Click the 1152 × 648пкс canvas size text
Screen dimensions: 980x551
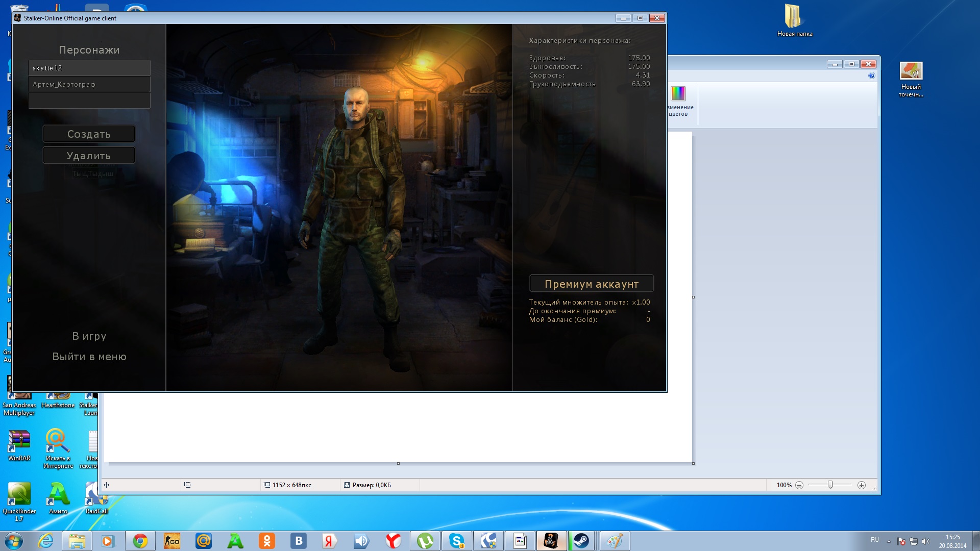(x=292, y=485)
